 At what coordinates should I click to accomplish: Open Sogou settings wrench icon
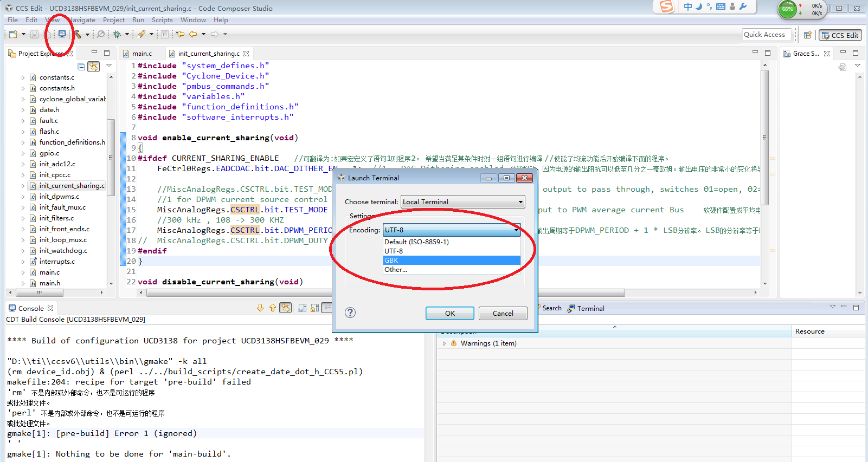coord(743,6)
